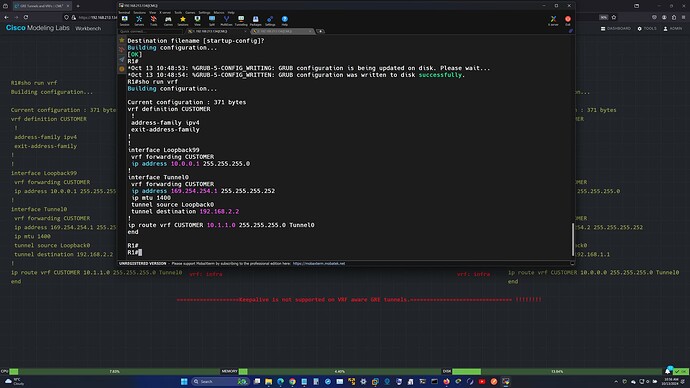Open the X server menu in MobaXterm
This screenshot has width=690, height=388.
click(165, 12)
